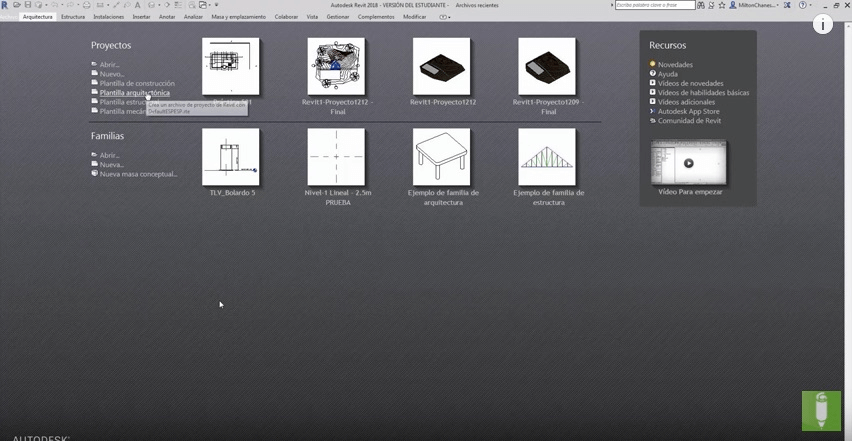Screen dimensions: 852x441
Task: Select the Anotar ribbon tab
Action: pyautogui.click(x=167, y=17)
